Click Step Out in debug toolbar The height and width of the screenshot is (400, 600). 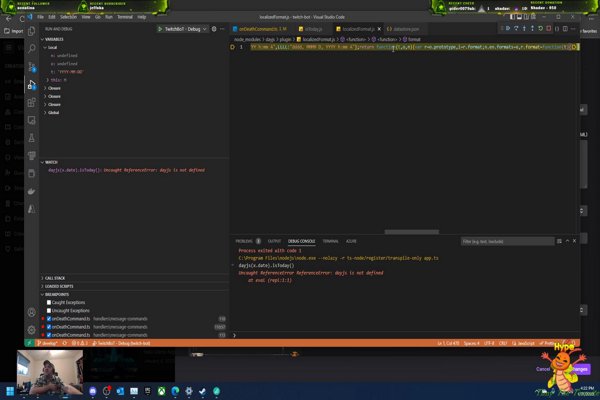click(532, 29)
